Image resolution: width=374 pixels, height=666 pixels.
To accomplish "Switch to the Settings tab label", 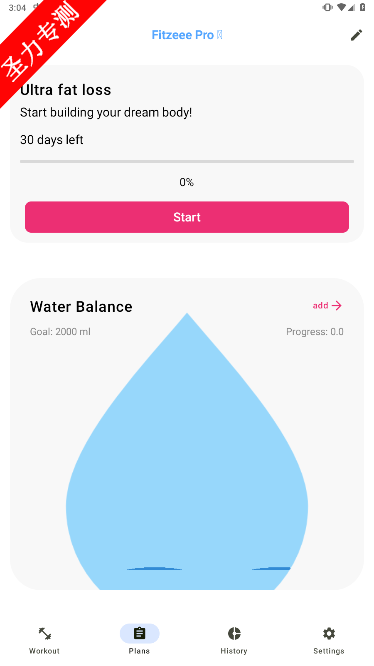I will tap(329, 651).
